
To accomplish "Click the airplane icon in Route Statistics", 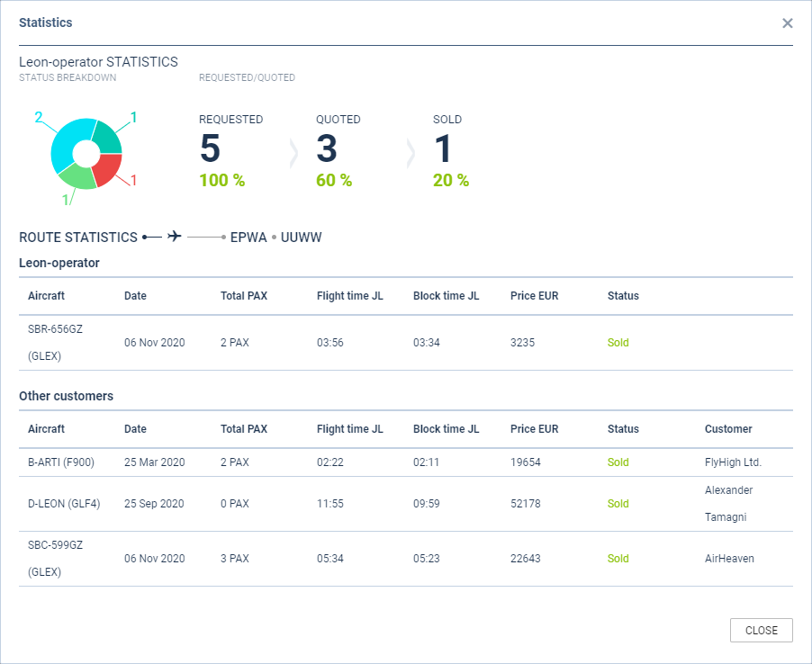I will [x=175, y=237].
